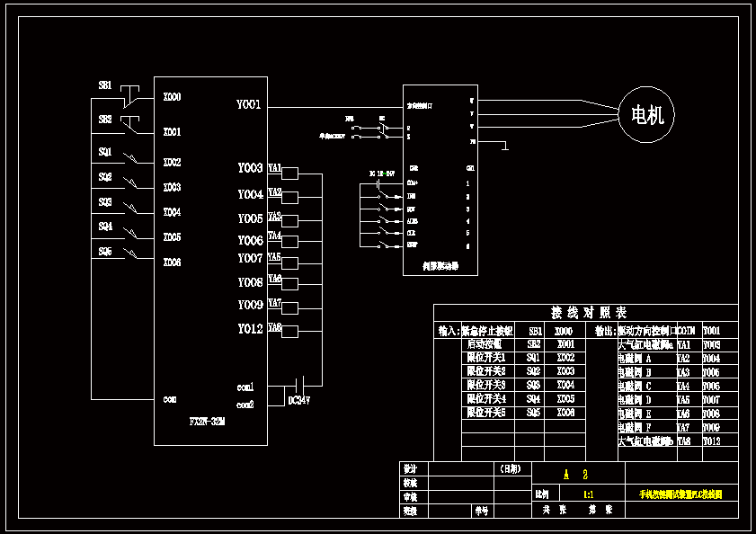This screenshot has width=756, height=534.
Task: Select the 学号 label in the title block
Action: tap(481, 511)
